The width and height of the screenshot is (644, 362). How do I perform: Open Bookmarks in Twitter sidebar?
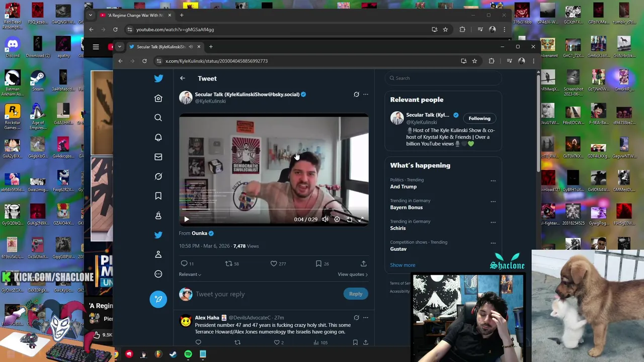coord(158,196)
